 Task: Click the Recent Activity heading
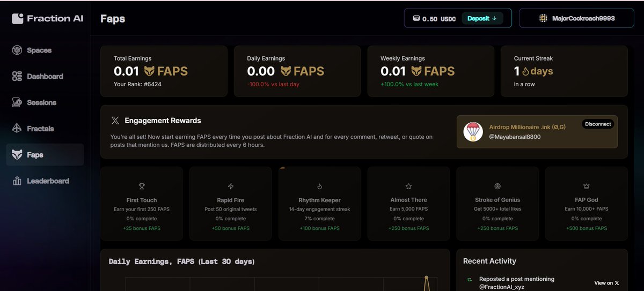tap(489, 261)
